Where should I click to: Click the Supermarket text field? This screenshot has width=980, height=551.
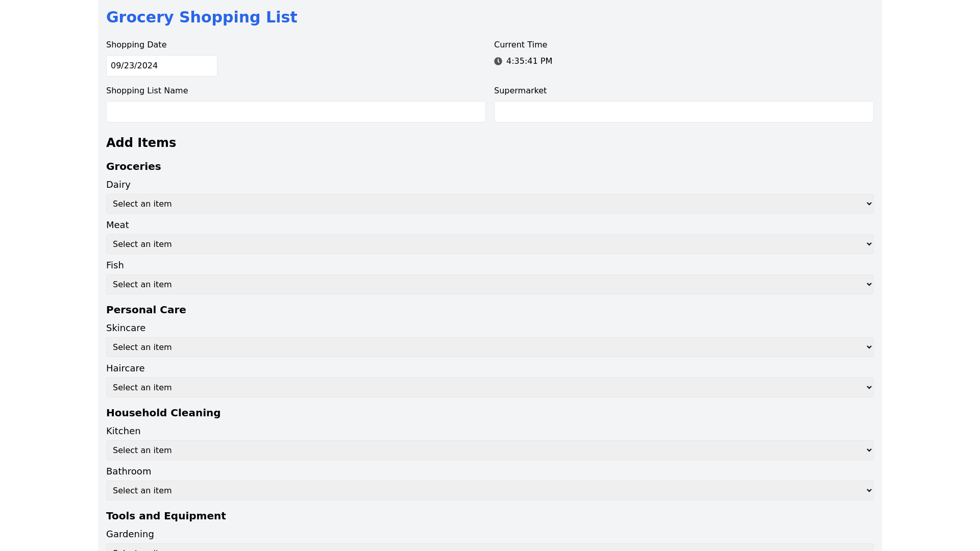point(683,112)
